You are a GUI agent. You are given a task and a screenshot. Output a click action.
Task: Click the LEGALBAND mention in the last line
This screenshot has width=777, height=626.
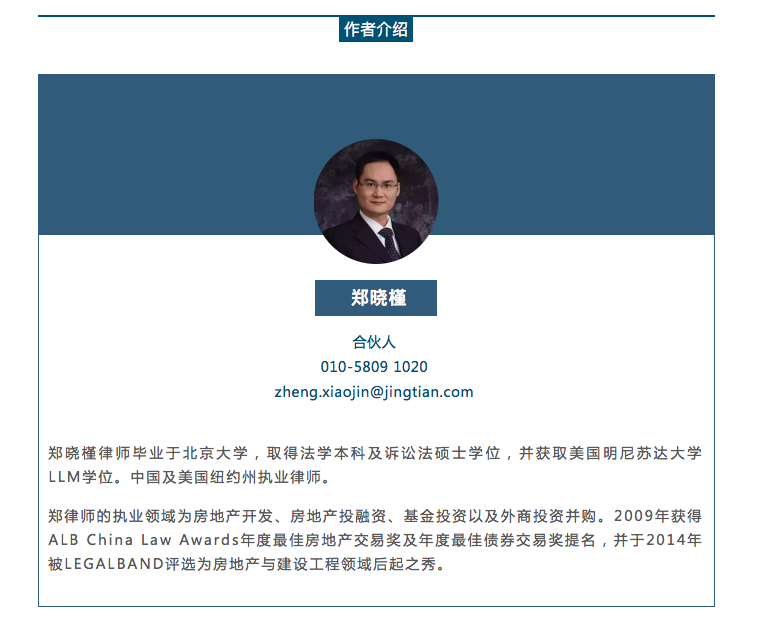coord(114,564)
